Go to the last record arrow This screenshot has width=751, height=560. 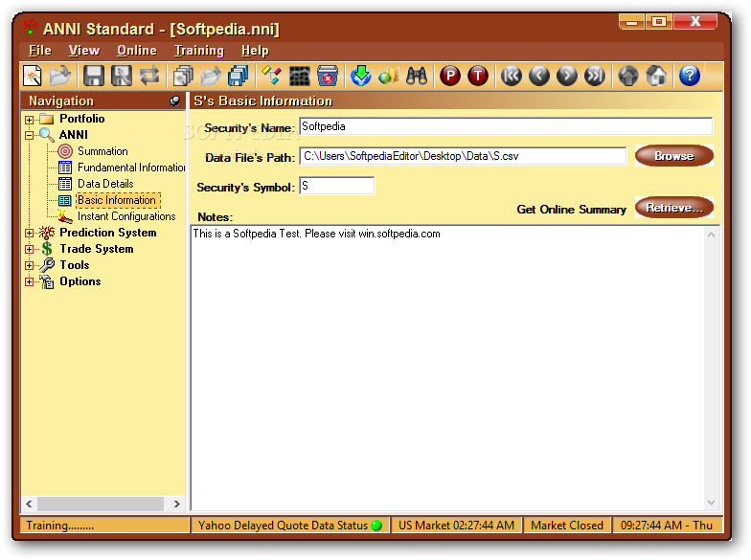[594, 76]
